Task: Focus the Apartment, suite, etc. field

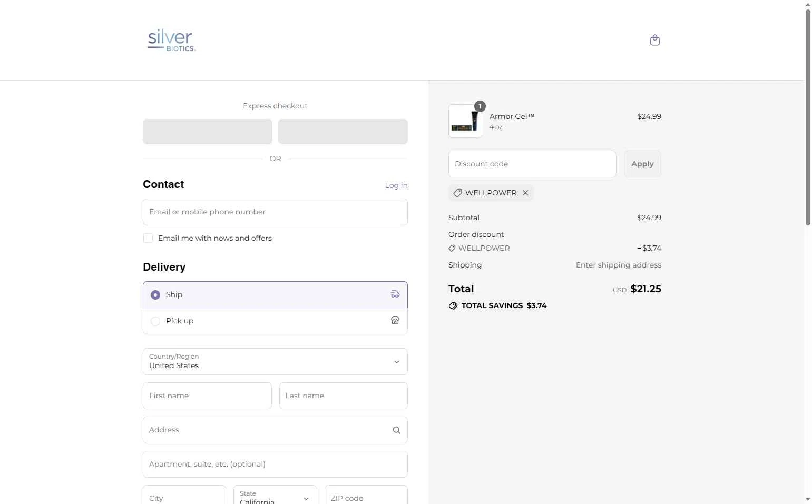Action: coord(275,464)
